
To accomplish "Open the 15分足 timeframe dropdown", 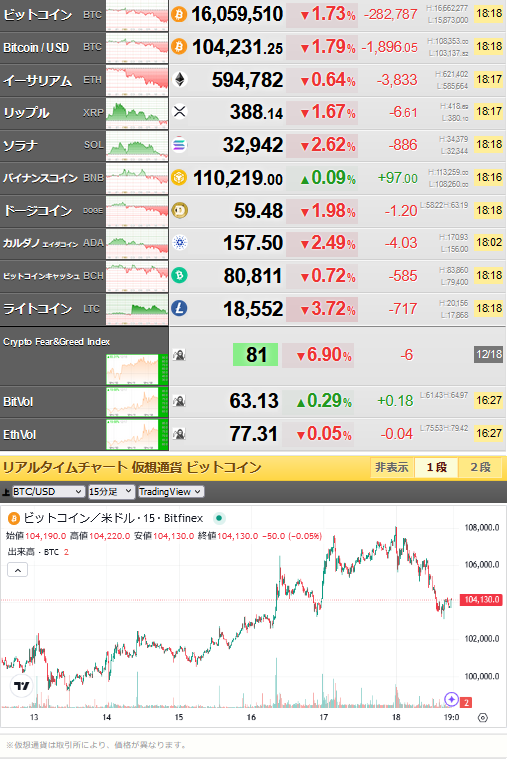I will click(111, 492).
